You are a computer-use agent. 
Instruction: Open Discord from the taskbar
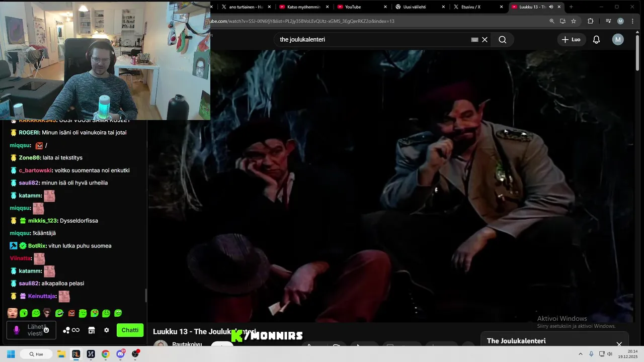coord(120,354)
